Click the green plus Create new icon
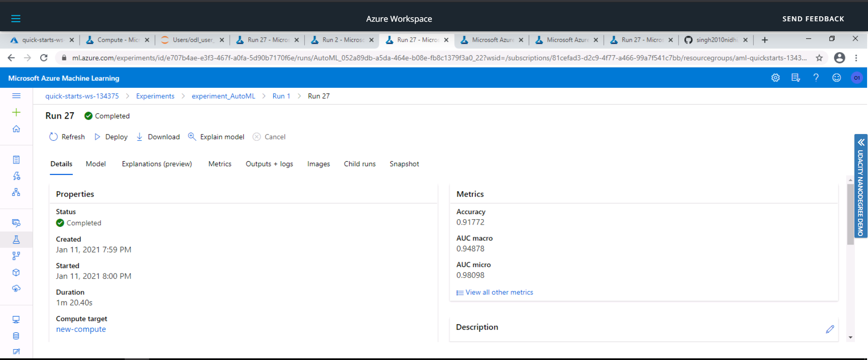 [16, 112]
